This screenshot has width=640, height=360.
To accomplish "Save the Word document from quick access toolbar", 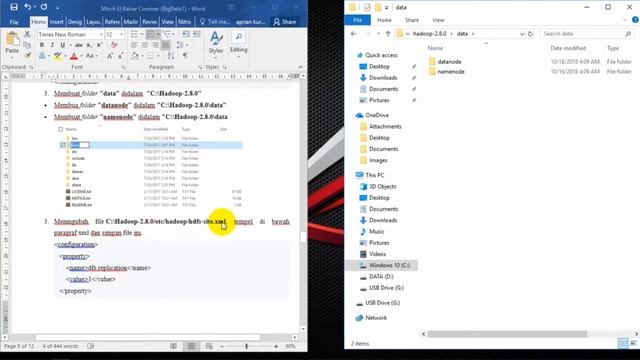I will click(14, 7).
